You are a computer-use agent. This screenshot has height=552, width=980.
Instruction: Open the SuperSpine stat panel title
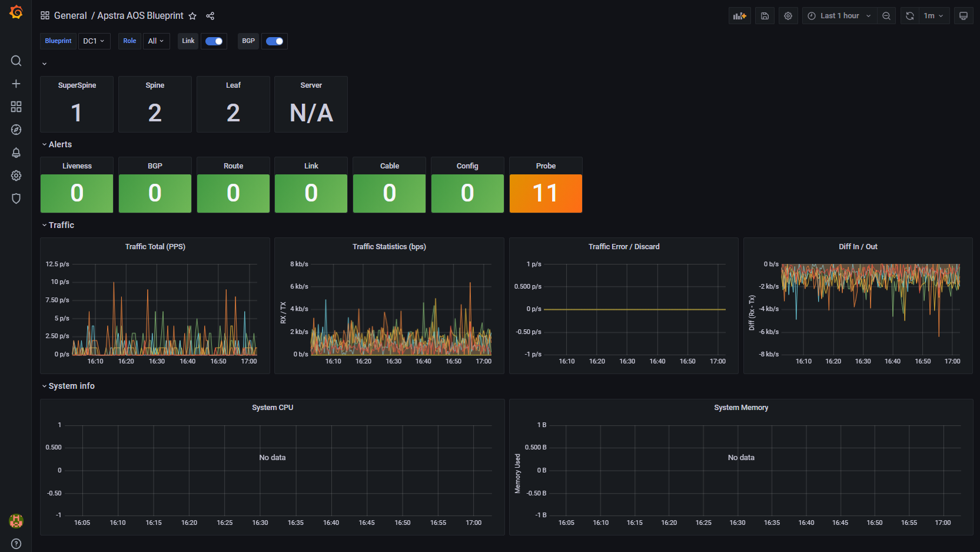[x=77, y=85]
